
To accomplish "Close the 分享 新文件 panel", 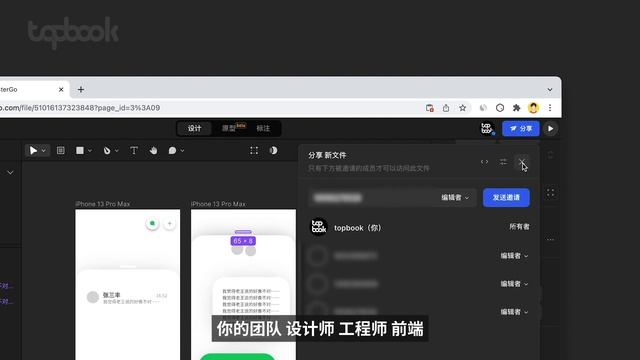I will coord(522,162).
